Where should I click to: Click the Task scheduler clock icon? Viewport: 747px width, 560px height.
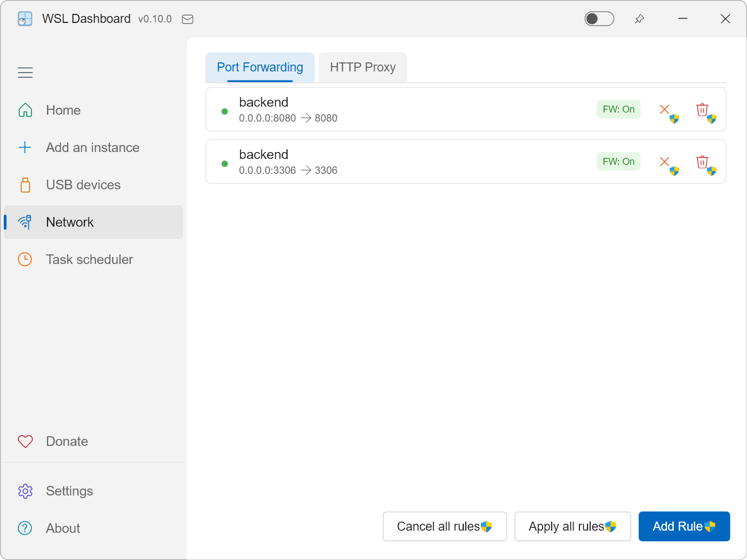25,260
